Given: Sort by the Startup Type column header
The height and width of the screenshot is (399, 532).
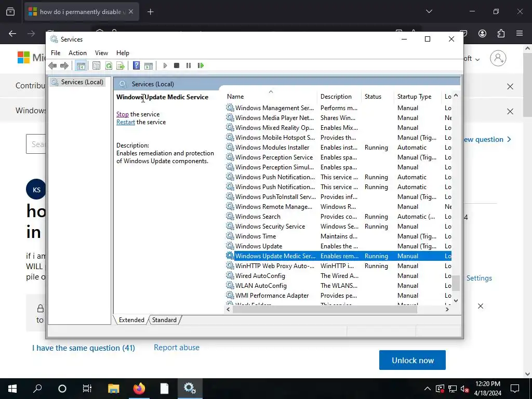Looking at the screenshot, I should coord(418,97).
